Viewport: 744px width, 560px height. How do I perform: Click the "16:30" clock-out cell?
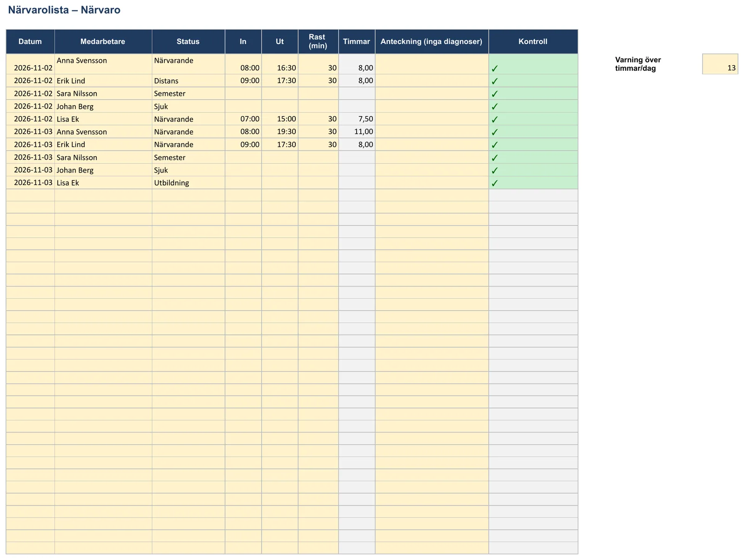(279, 64)
